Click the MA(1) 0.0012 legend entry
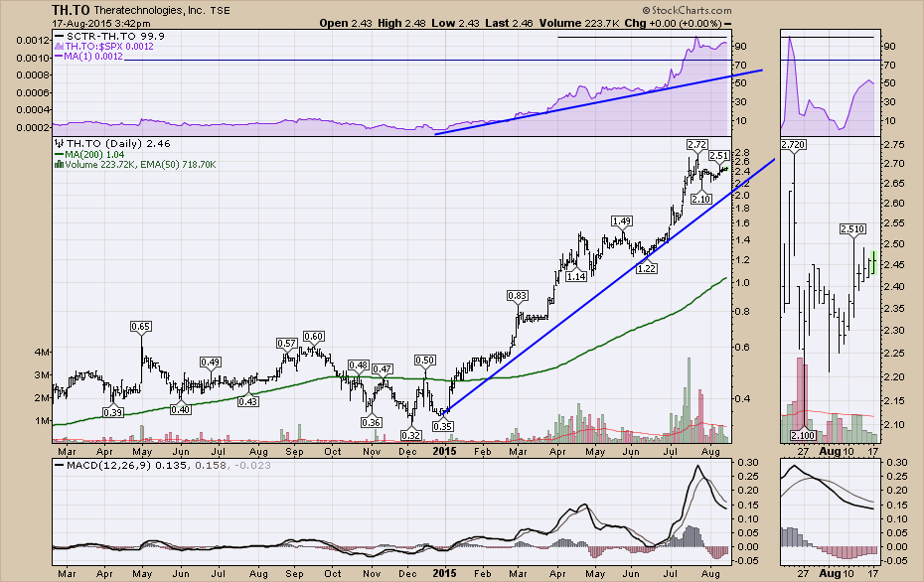This screenshot has width=924, height=582. click(x=94, y=56)
